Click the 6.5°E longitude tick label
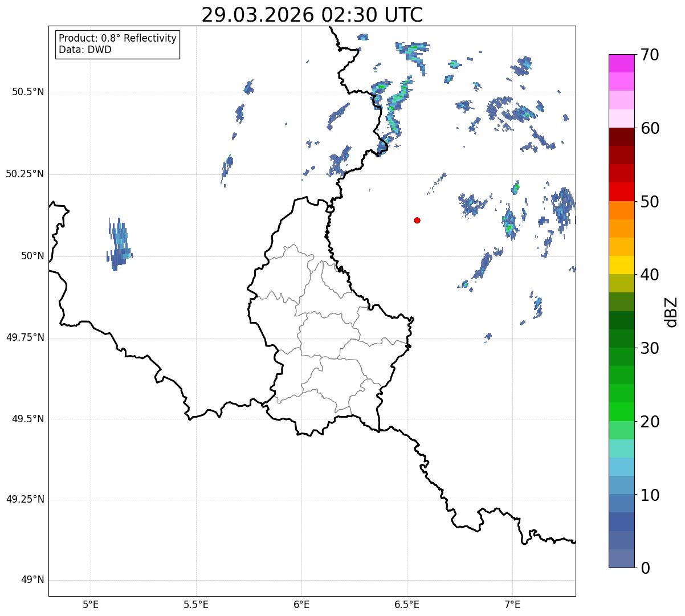Viewport: 685px width, 616px height. 407,604
